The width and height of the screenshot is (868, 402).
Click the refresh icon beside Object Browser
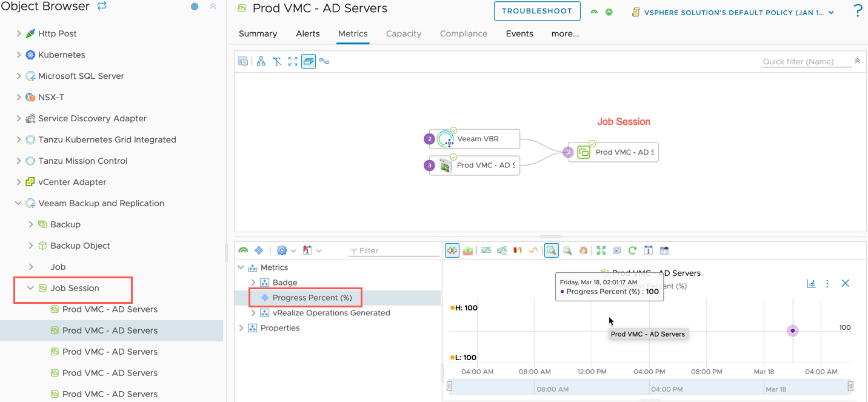coord(102,6)
